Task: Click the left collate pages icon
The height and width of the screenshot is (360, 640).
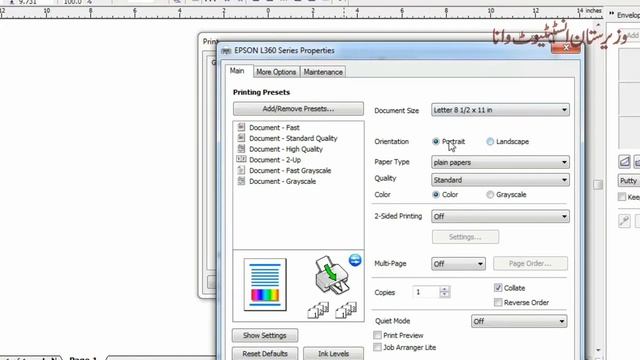Action: pyautogui.click(x=318, y=310)
